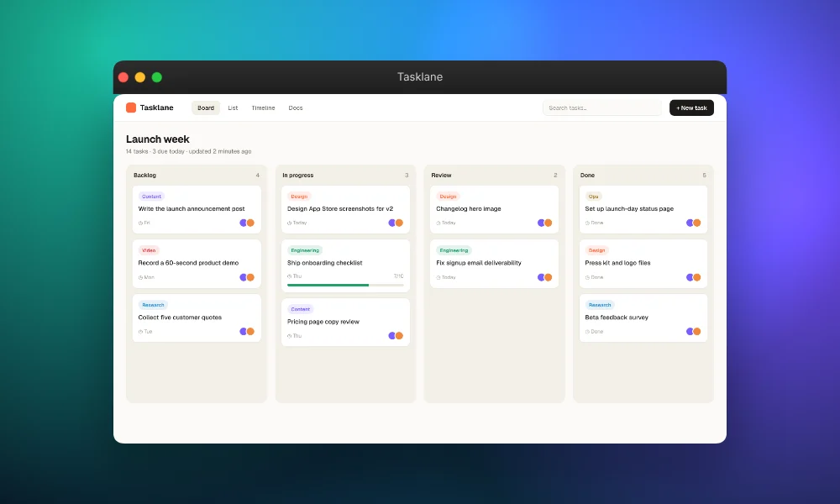Click assignee avatars on changelog hero image card
This screenshot has height=504, width=840.
tap(545, 223)
